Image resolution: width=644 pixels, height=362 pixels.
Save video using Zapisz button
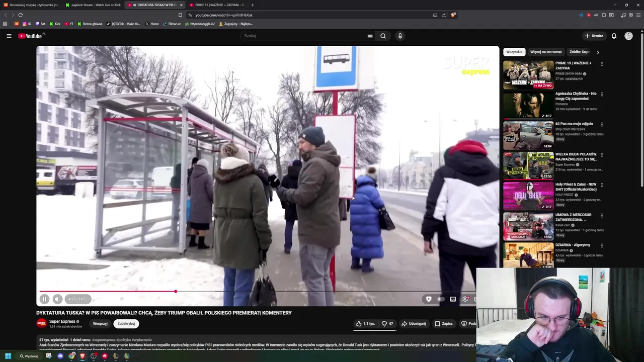coord(444,324)
